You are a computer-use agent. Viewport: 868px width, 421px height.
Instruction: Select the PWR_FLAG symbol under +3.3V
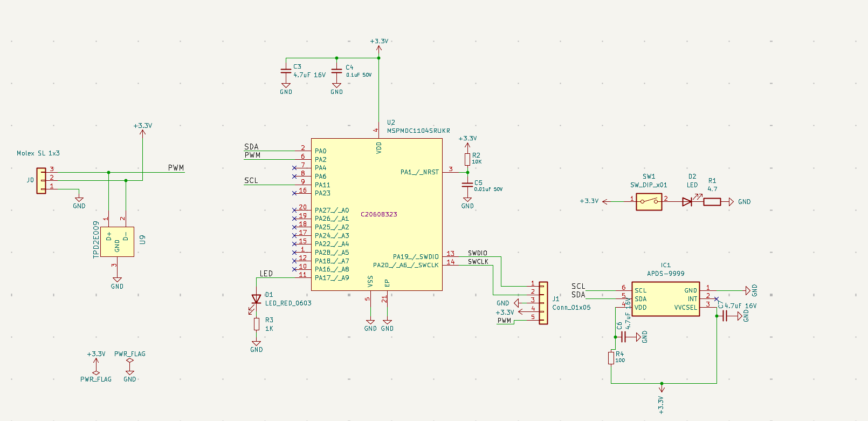[x=96, y=372]
